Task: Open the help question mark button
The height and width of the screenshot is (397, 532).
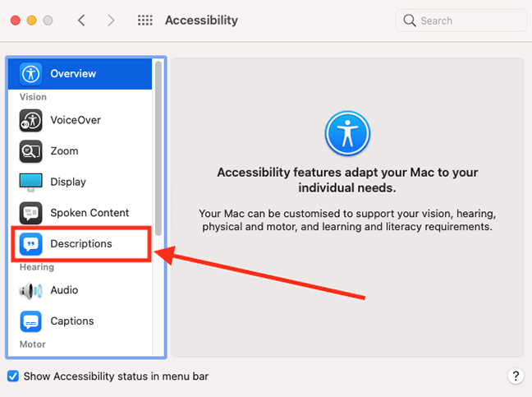Action: click(x=516, y=376)
